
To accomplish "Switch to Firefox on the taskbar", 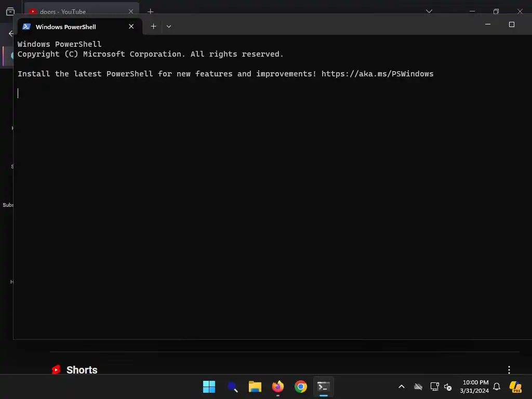I will (278, 387).
